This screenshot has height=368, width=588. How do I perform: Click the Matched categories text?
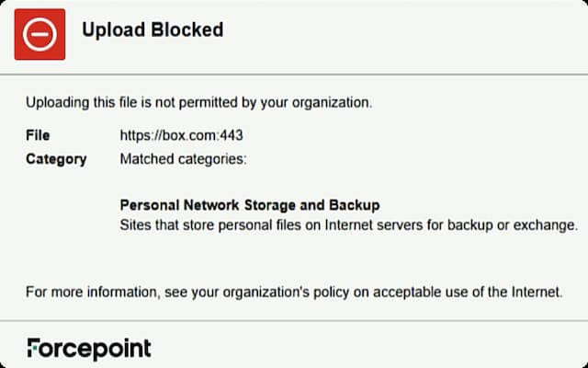click(x=183, y=158)
